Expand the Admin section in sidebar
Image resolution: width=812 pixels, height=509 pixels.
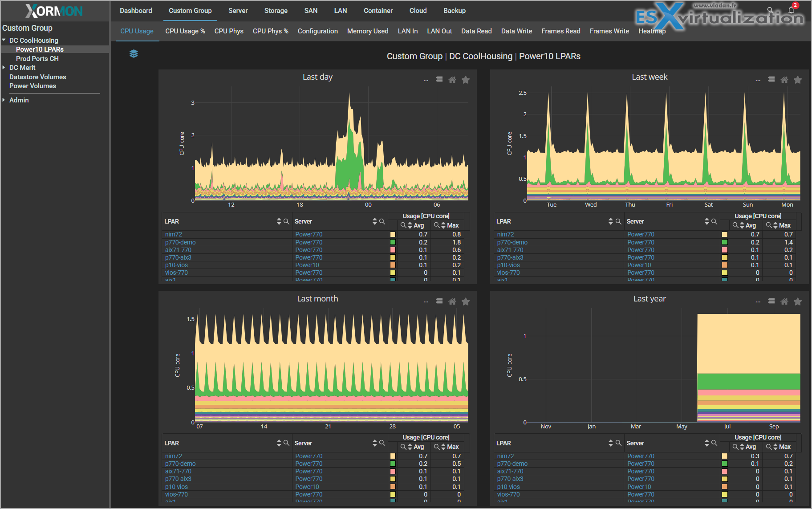tap(4, 100)
